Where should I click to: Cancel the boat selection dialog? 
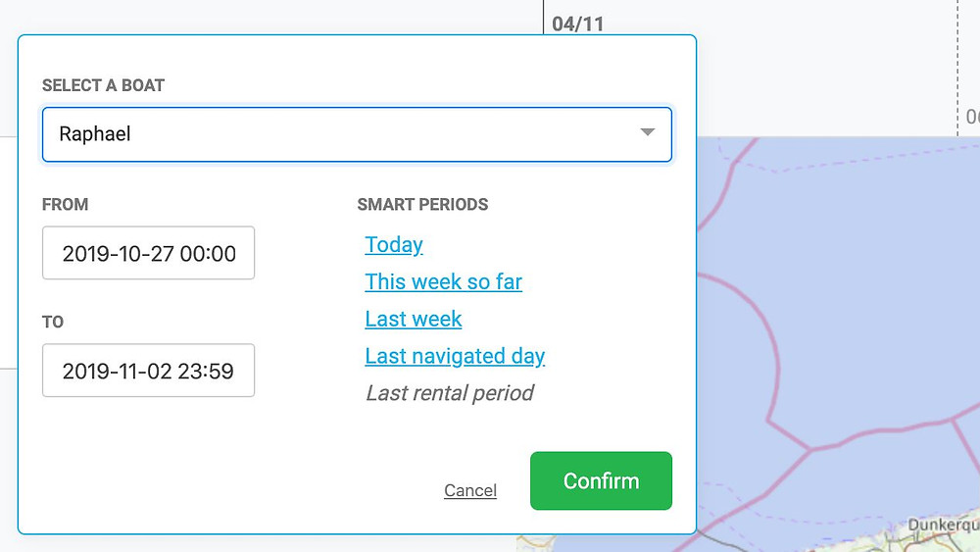[x=470, y=490]
